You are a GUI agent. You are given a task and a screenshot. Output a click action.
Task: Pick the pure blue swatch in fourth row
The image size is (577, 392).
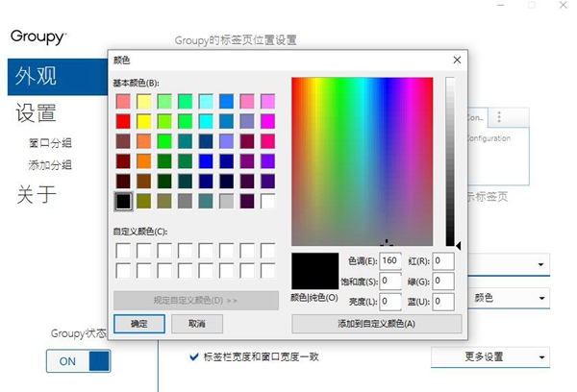(x=206, y=161)
